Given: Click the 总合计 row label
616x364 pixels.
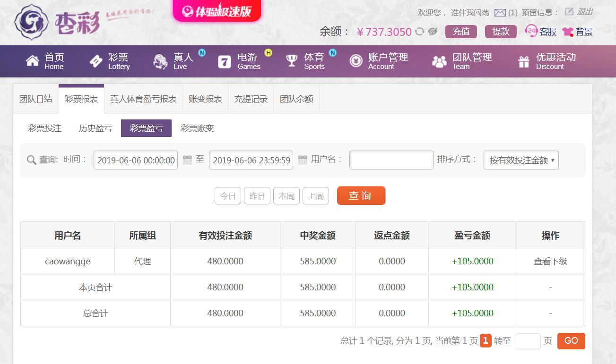Looking at the screenshot, I should tap(95, 313).
